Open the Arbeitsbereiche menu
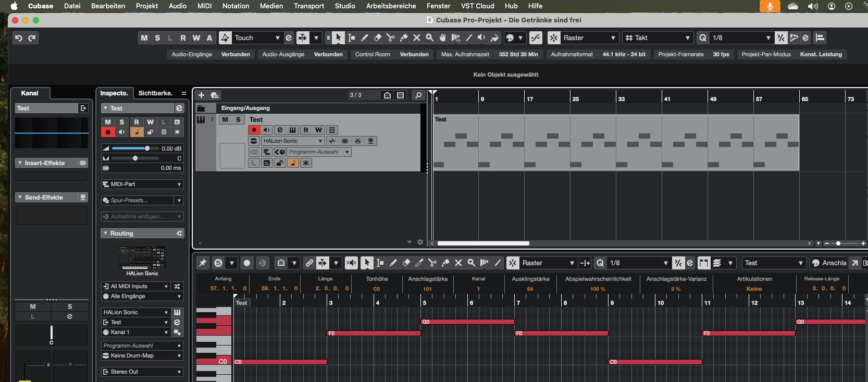The width and height of the screenshot is (868, 382). [x=391, y=6]
